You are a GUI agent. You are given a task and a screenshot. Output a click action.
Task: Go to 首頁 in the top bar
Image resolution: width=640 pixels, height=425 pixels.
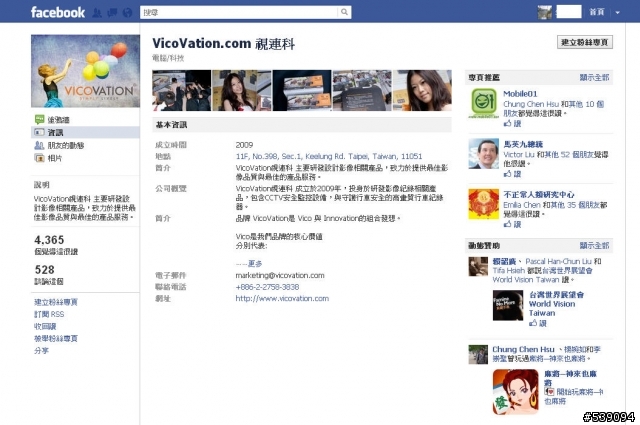click(x=597, y=12)
